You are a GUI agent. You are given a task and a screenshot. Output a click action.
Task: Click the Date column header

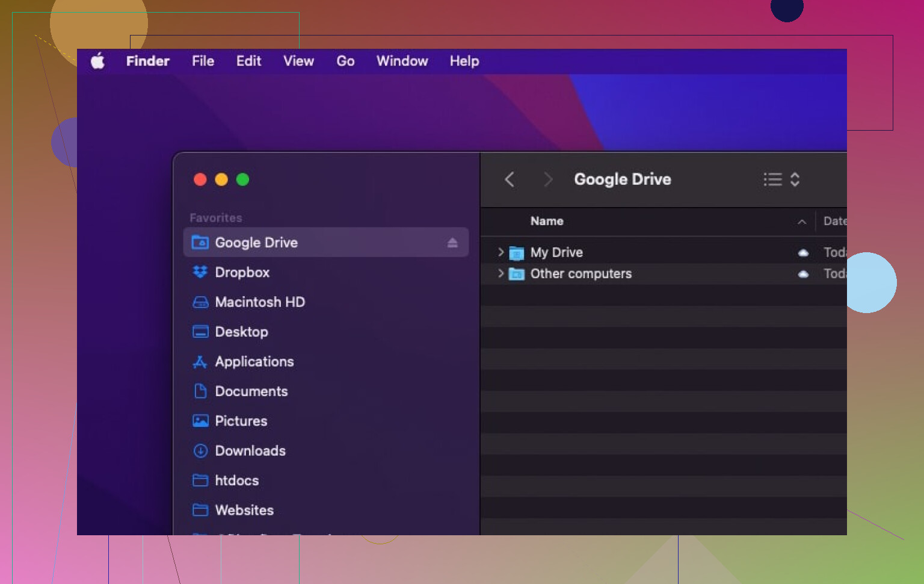pyautogui.click(x=834, y=222)
